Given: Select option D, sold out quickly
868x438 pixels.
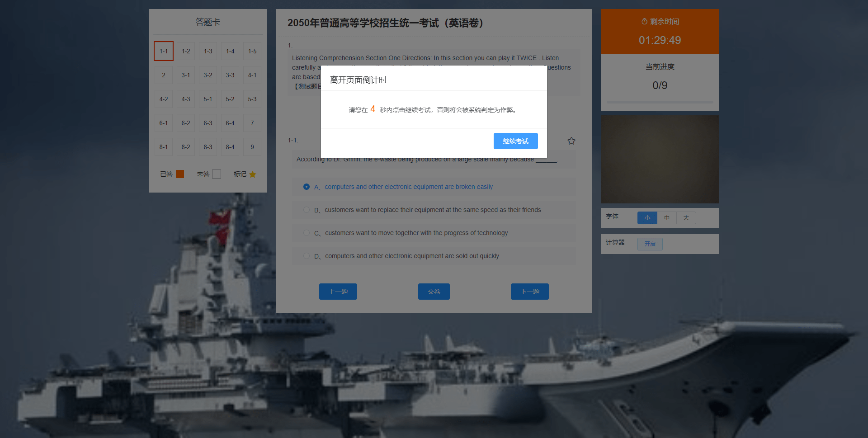Looking at the screenshot, I should tap(434, 256).
